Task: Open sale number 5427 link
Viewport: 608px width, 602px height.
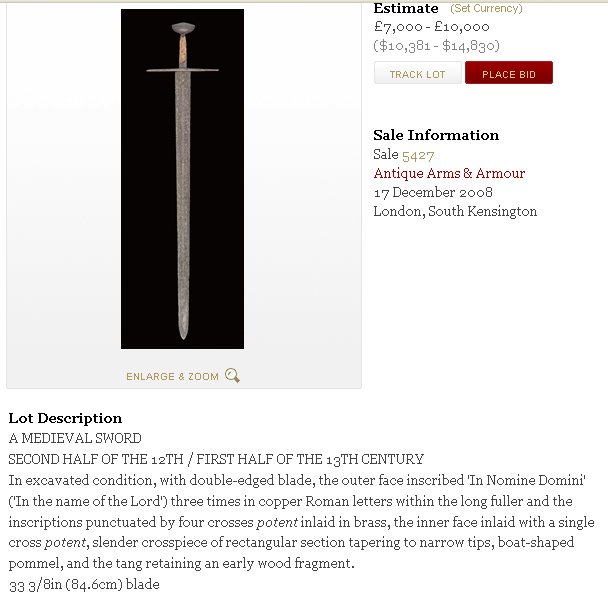Action: 418,155
